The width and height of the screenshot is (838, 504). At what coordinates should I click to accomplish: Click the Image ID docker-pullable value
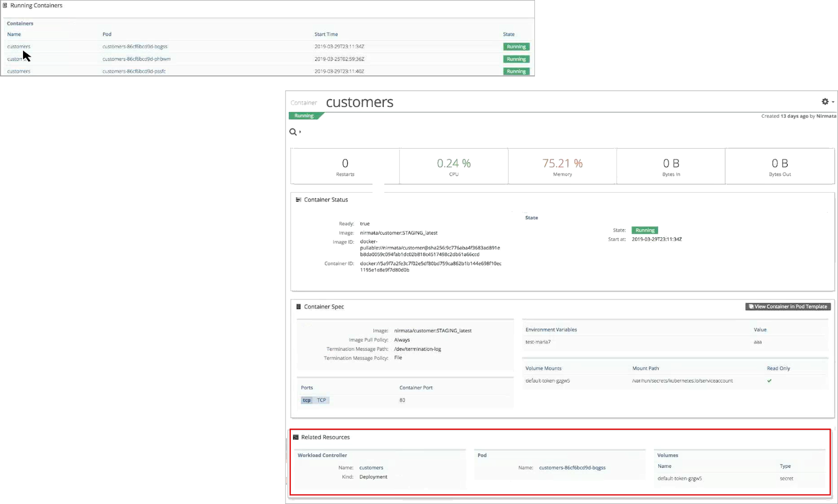point(430,248)
